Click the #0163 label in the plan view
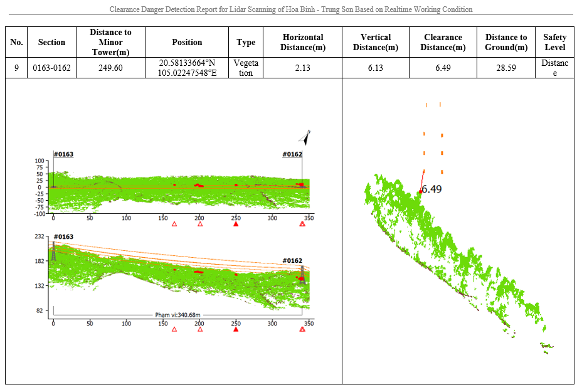Screen dimensions: 582x392 pos(63,154)
